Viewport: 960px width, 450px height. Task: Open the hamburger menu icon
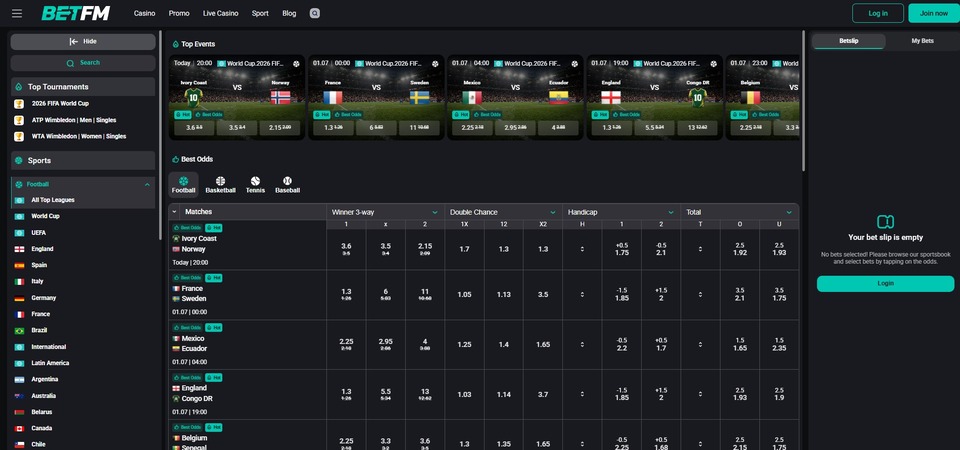pos(17,13)
